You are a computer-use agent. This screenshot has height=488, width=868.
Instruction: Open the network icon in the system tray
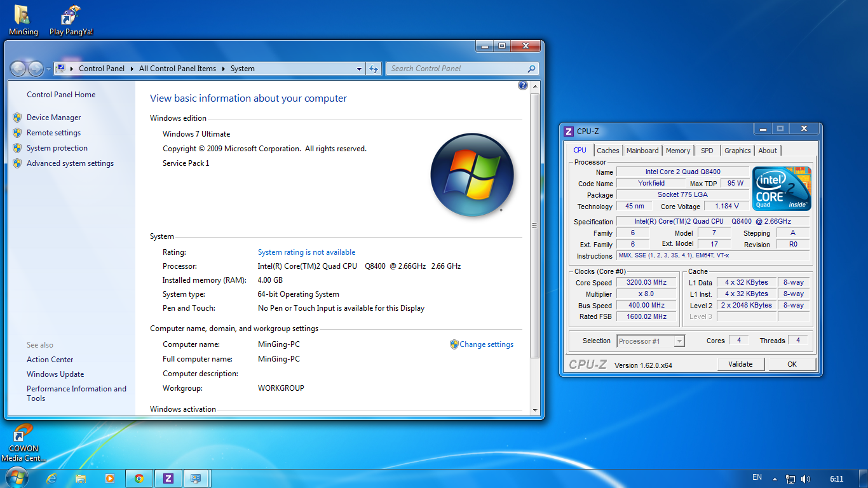click(790, 479)
